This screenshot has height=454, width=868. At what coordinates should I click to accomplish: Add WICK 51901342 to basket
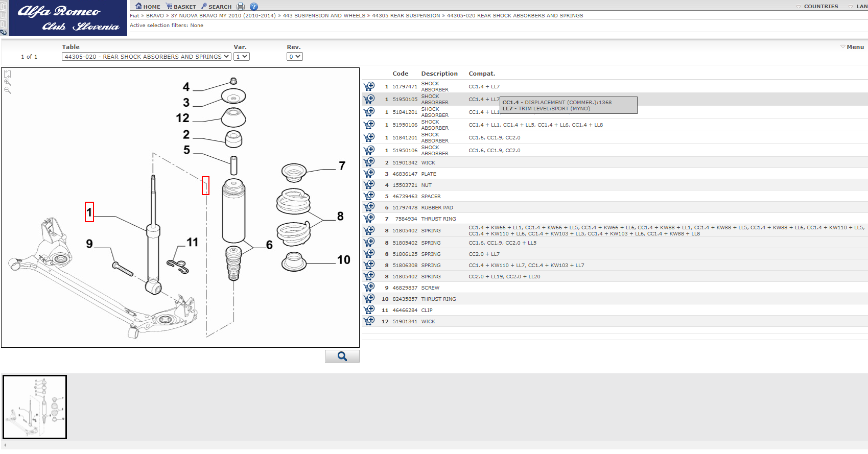(369, 162)
